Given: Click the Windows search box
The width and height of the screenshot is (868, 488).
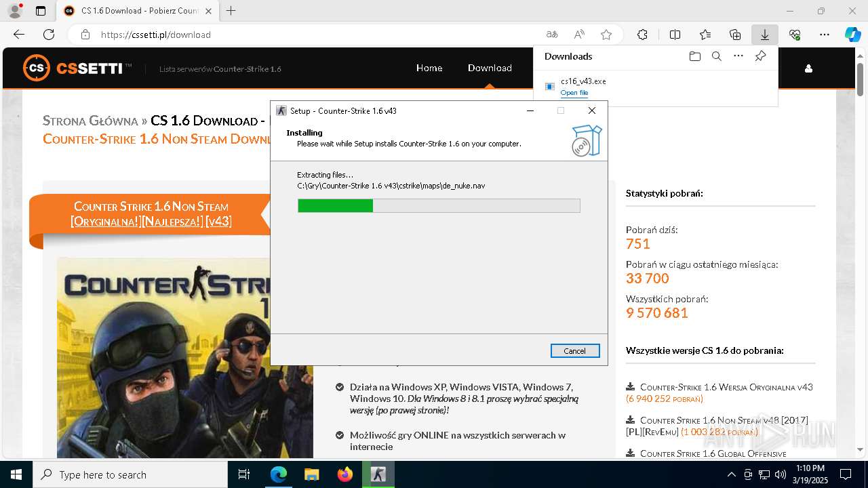Looking at the screenshot, I should (130, 474).
